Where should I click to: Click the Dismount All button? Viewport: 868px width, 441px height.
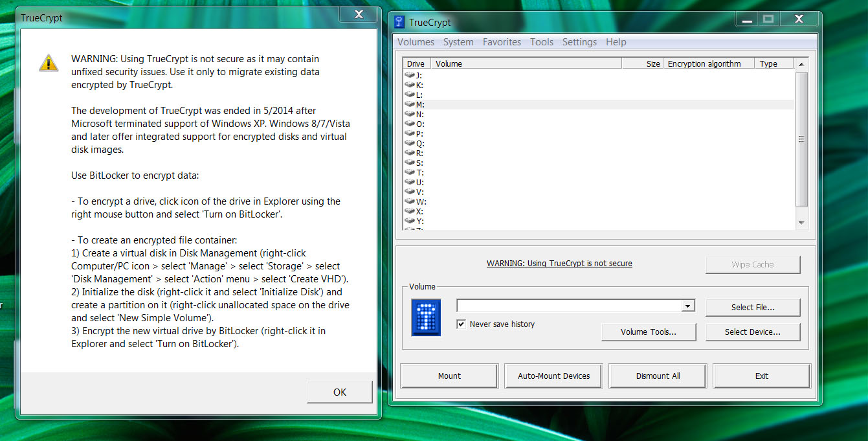click(658, 376)
